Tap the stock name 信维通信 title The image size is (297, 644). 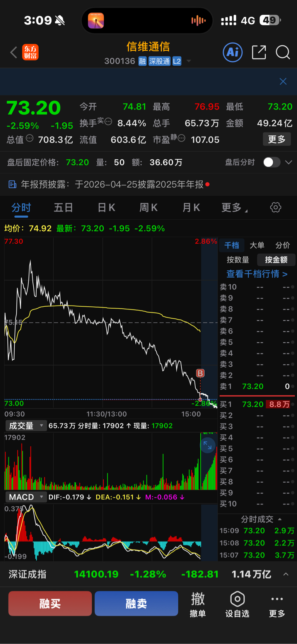tap(148, 47)
